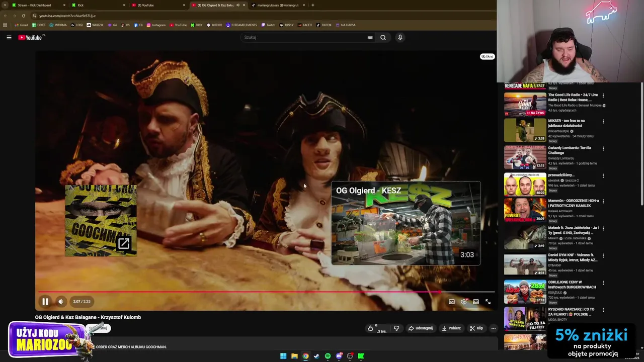Open the OG Olgierd - KESZ end card
The height and width of the screenshot is (362, 644).
click(406, 223)
